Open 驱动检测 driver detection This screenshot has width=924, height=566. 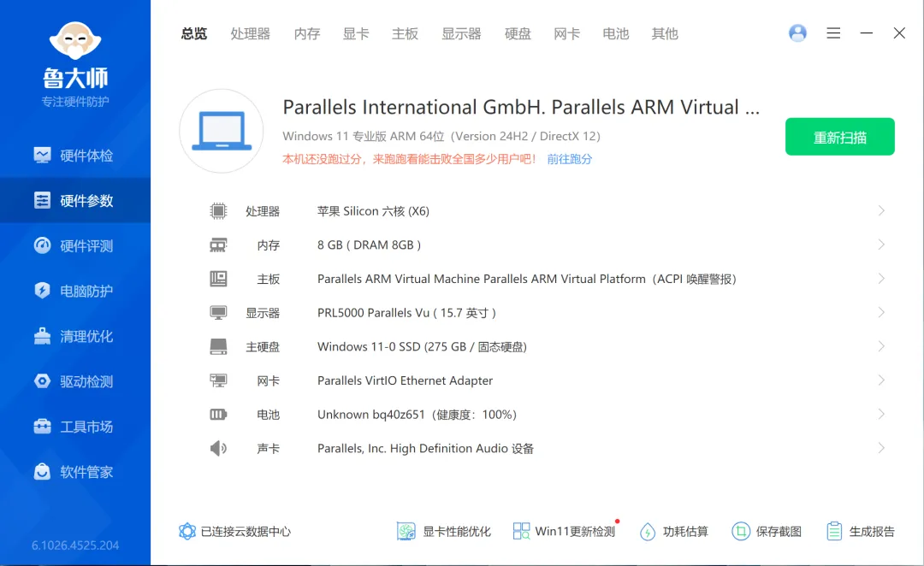point(74,381)
